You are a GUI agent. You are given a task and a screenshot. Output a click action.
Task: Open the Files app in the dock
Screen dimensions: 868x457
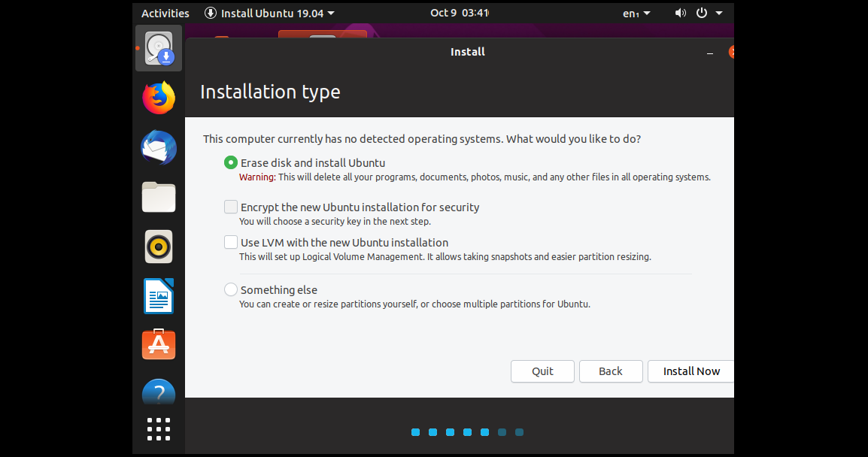pyautogui.click(x=158, y=197)
